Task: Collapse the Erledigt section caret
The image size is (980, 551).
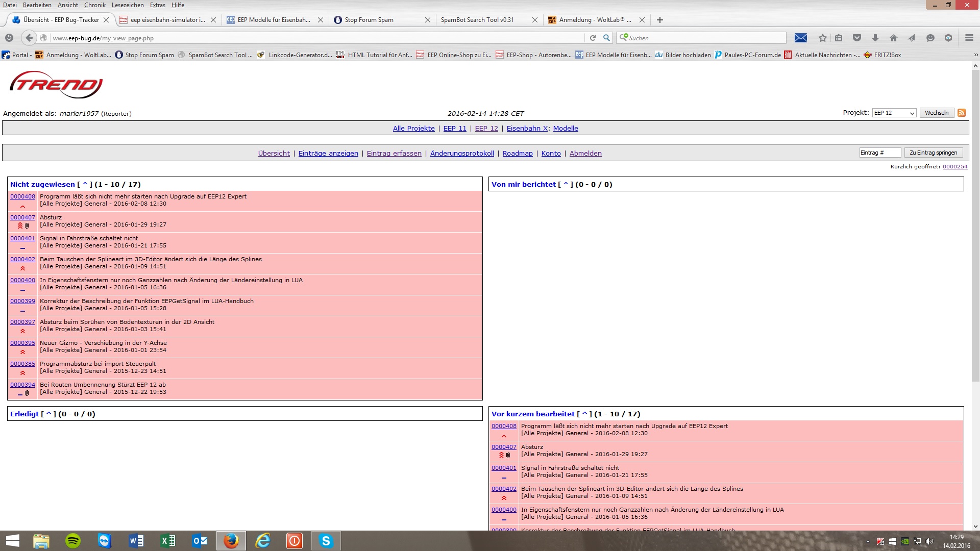Action: click(x=48, y=414)
